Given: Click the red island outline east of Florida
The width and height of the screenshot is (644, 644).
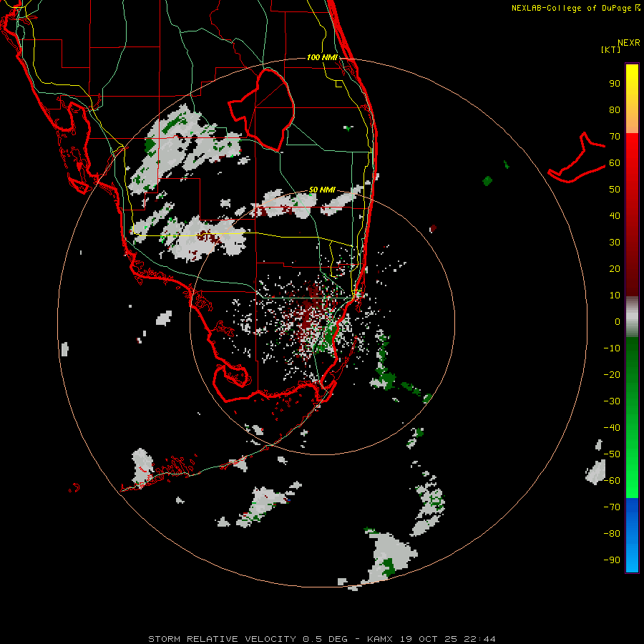Looking at the screenshot, I should pos(577,157).
